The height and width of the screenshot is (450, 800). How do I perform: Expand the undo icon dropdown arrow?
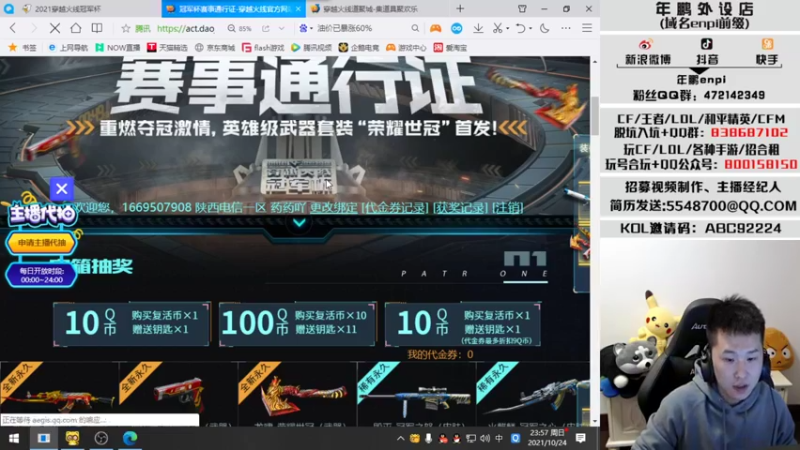tap(530, 29)
